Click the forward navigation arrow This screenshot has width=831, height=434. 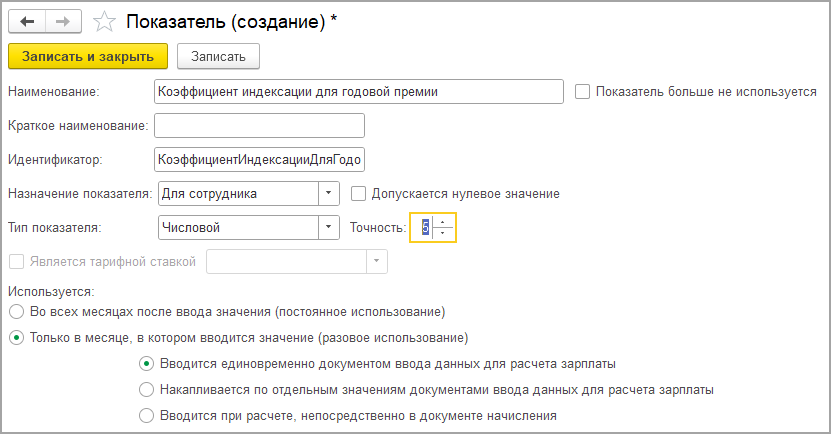click(x=63, y=20)
